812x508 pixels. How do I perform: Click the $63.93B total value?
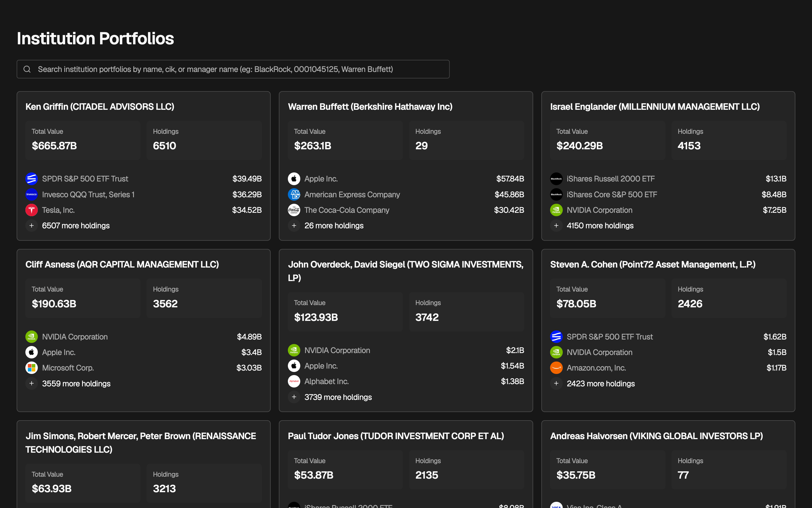[52, 489]
